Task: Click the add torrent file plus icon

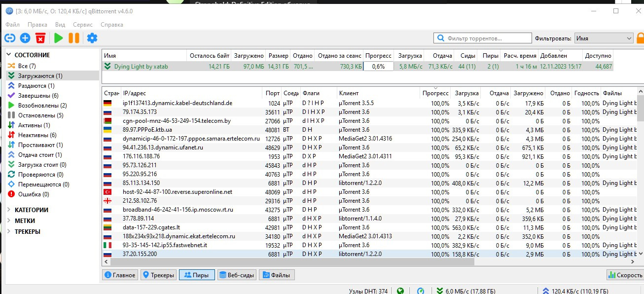Action: click(25, 38)
